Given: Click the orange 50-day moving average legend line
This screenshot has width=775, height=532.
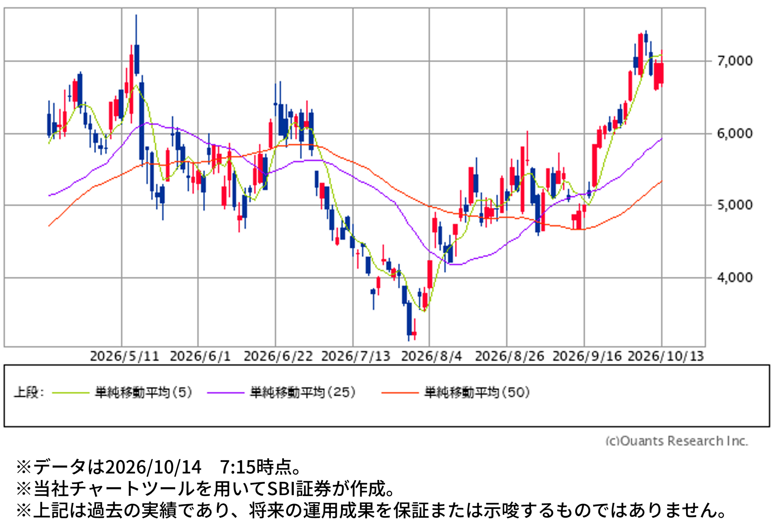Looking at the screenshot, I should [x=400, y=393].
